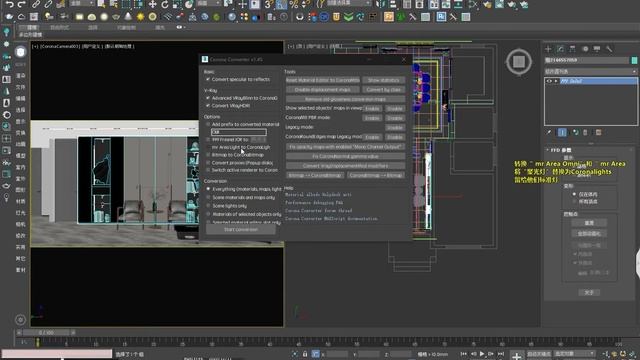640x360 pixels.
Task: Open the key filter dropdown near playback
Action: point(574,353)
